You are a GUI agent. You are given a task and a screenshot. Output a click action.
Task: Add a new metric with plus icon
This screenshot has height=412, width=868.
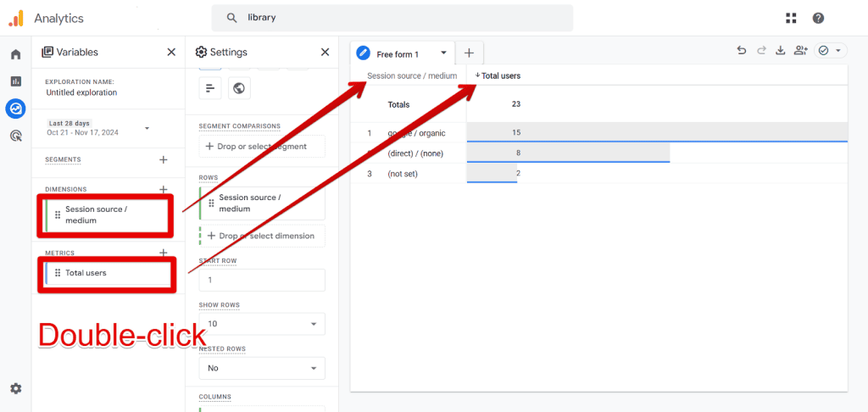164,253
